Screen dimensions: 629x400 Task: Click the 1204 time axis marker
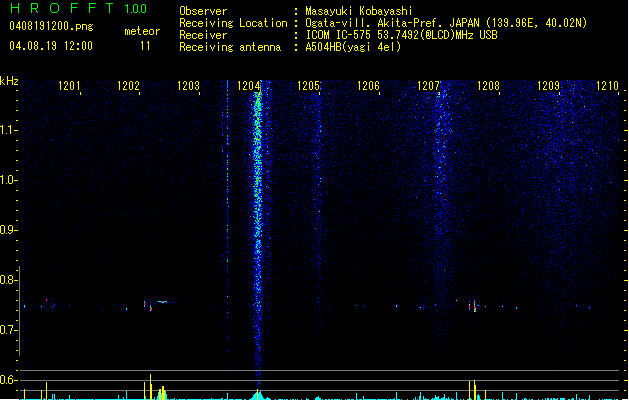(x=248, y=85)
